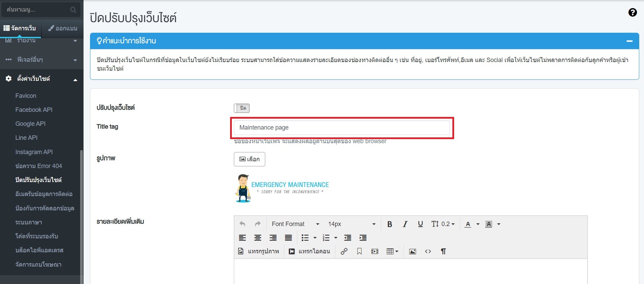Click แทรกรูปภาพ insert image button
Image resolution: width=644 pixels, height=284 pixels.
coord(259,251)
